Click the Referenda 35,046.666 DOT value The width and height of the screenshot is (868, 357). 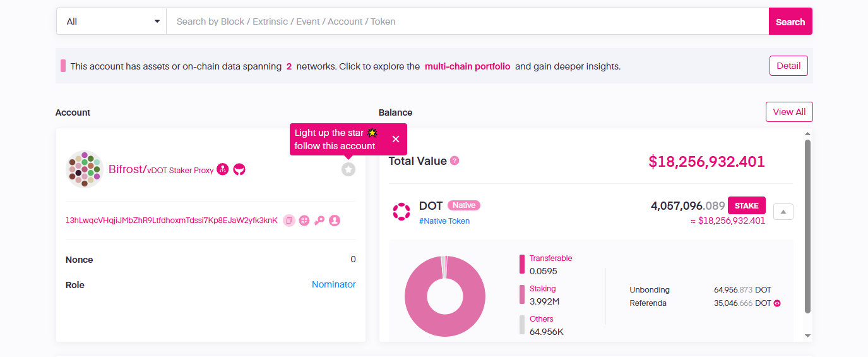pos(742,303)
